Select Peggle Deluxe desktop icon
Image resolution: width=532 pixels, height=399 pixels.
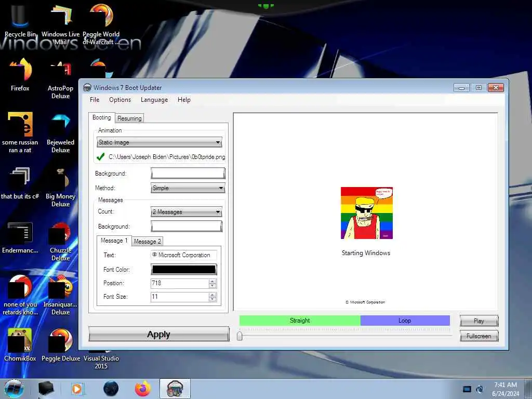coord(60,344)
